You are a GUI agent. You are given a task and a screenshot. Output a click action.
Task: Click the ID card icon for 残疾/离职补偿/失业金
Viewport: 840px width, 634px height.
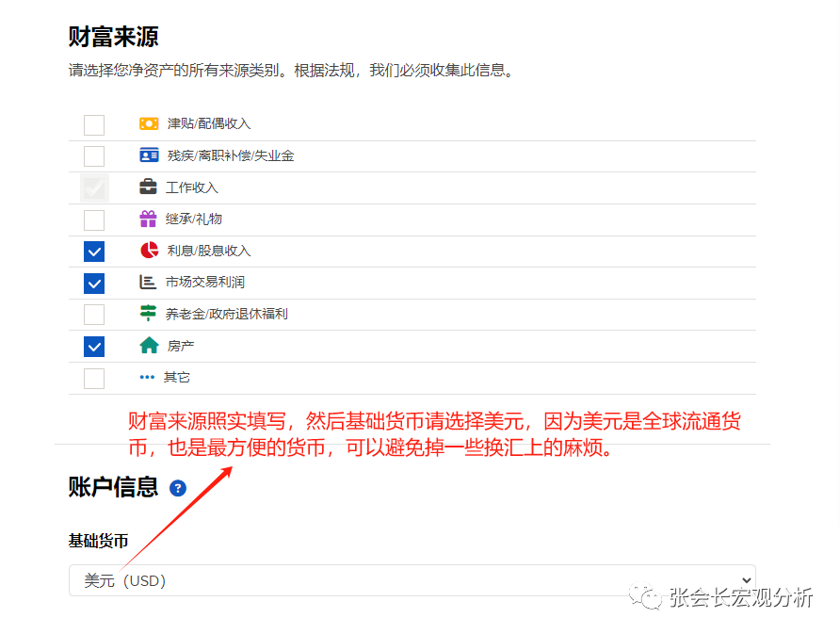point(149,155)
